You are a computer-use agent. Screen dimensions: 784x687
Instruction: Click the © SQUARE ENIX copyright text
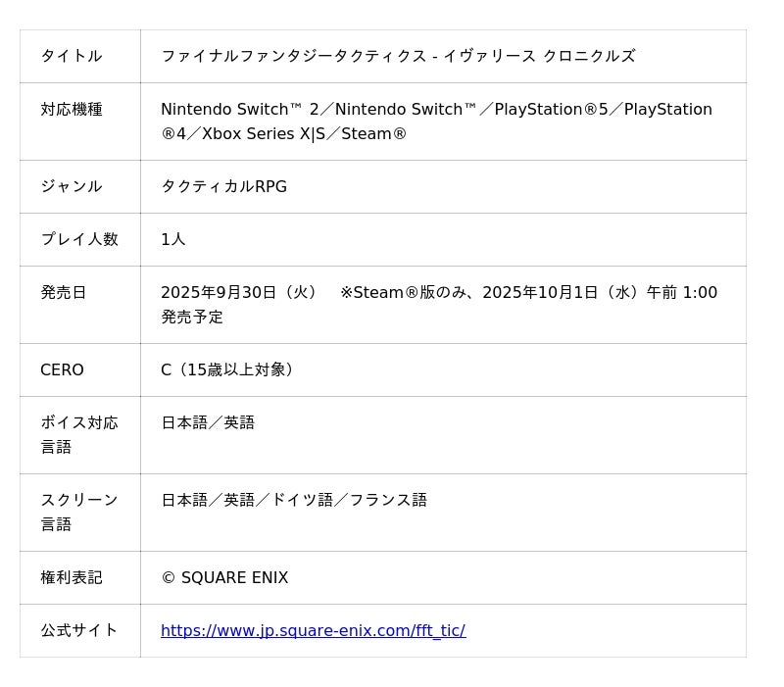coord(224,577)
